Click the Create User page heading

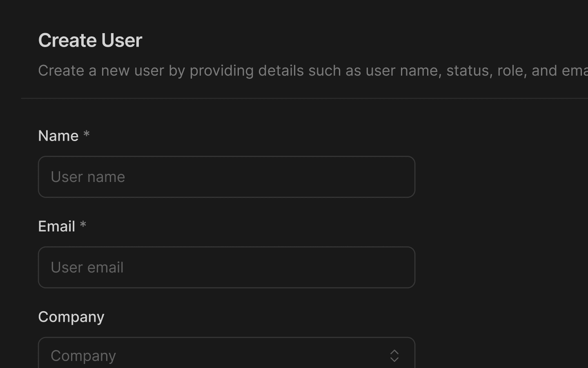click(x=90, y=40)
